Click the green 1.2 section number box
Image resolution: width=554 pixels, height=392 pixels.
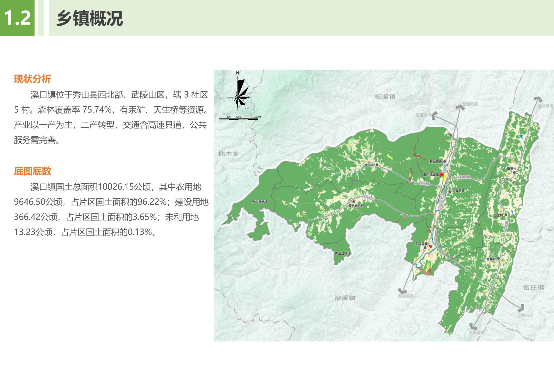tap(17, 18)
